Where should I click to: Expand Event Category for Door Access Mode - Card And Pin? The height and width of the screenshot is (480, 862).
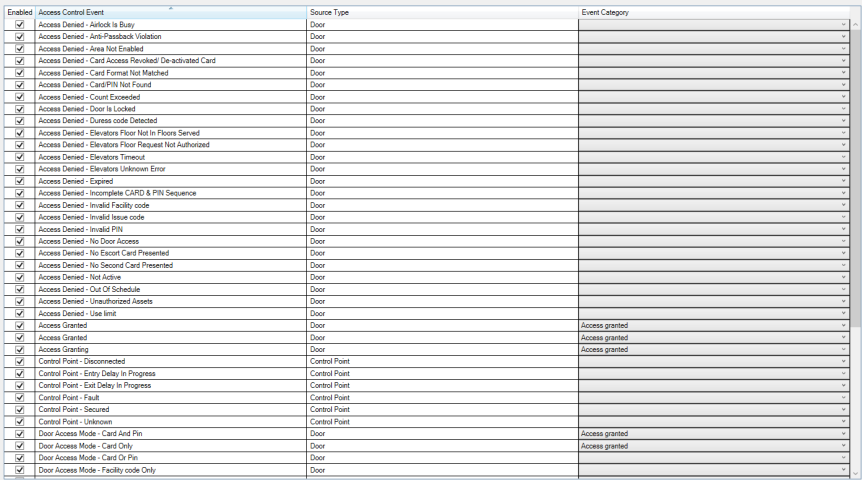tap(843, 434)
